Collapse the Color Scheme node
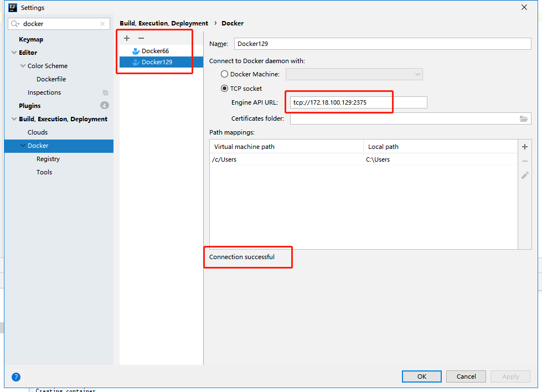The height and width of the screenshot is (392, 542). pyautogui.click(x=23, y=66)
